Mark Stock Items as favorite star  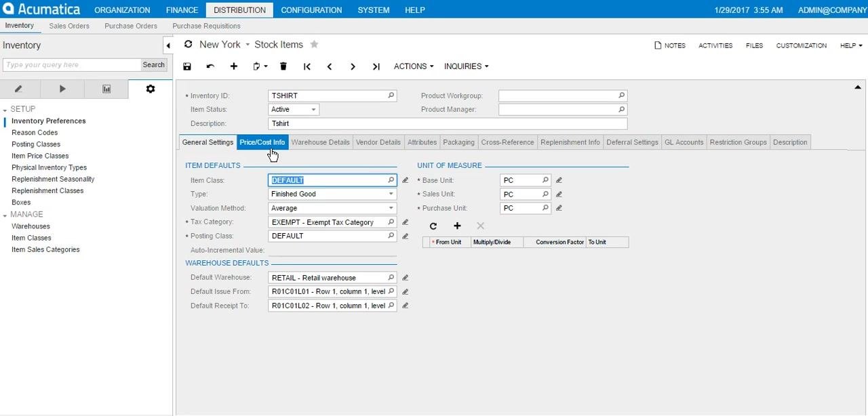[314, 44]
